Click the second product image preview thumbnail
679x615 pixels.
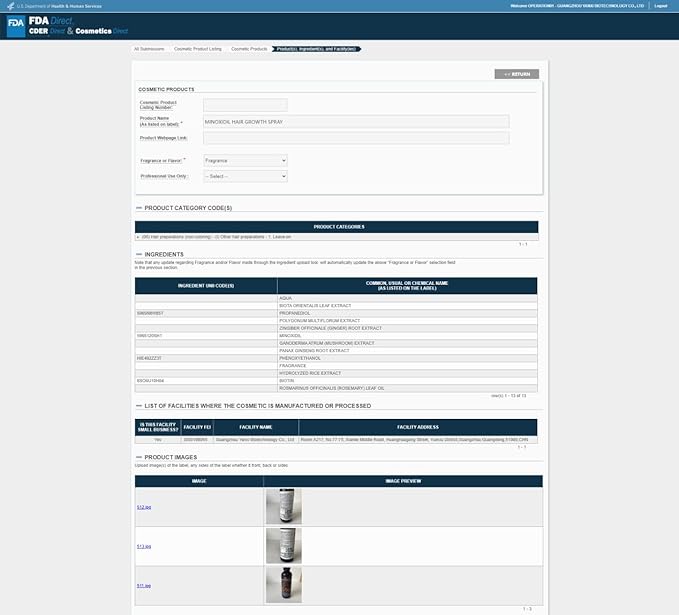coord(283,546)
